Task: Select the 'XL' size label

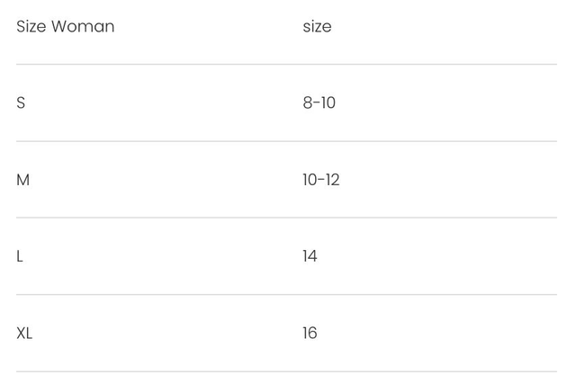Action: [24, 334]
